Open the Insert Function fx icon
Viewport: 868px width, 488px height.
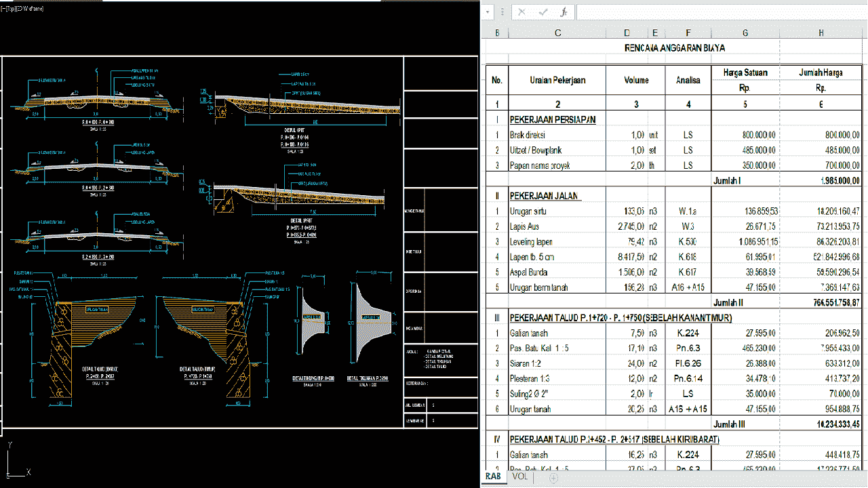click(564, 12)
